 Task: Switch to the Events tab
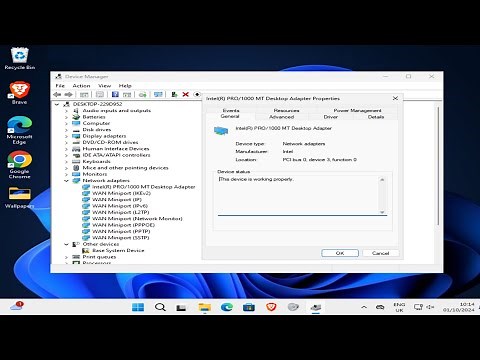pos(231,110)
